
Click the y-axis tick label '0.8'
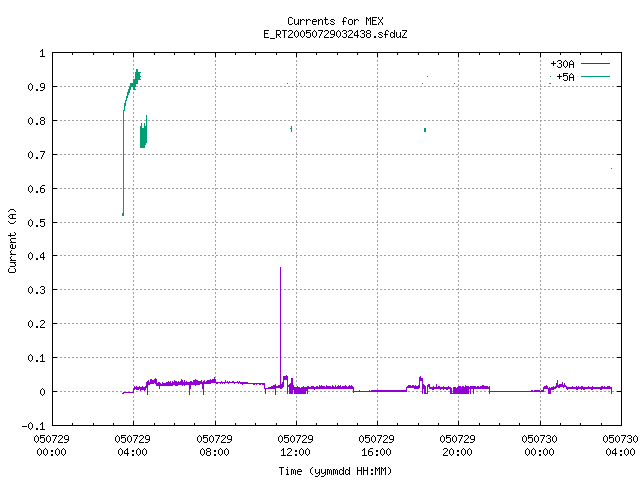36,121
